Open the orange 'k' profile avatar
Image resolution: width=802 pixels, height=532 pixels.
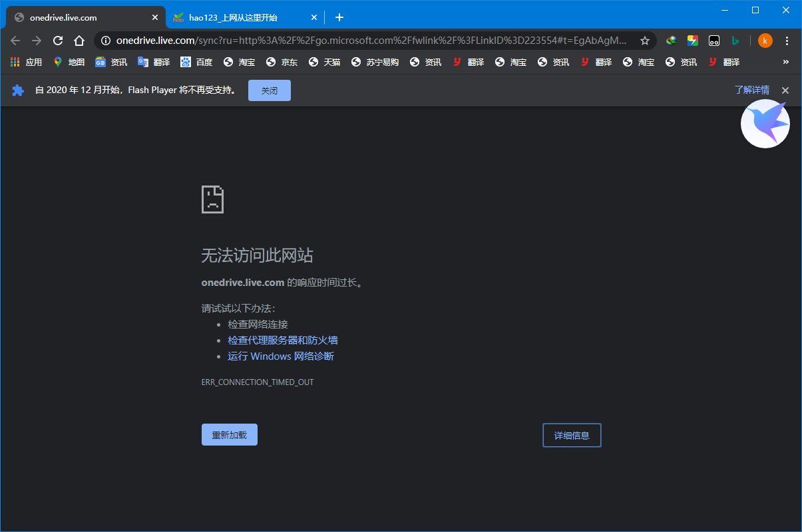(765, 41)
